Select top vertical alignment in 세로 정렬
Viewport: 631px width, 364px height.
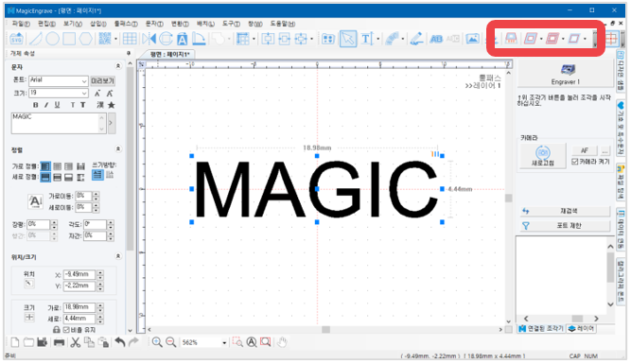[x=45, y=178]
